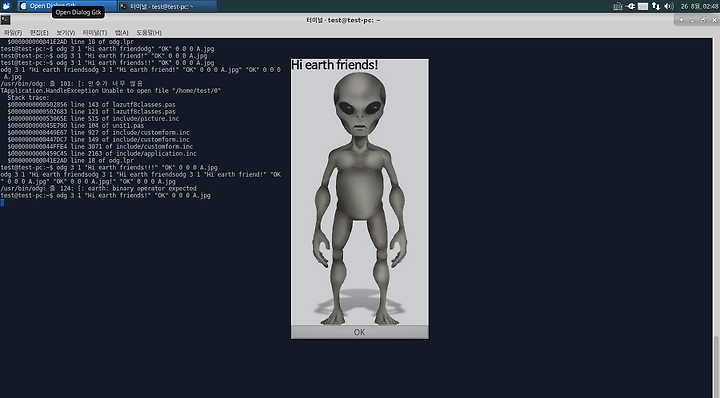Open the 도움말(H) menu
The image size is (720, 398).
[149, 33]
